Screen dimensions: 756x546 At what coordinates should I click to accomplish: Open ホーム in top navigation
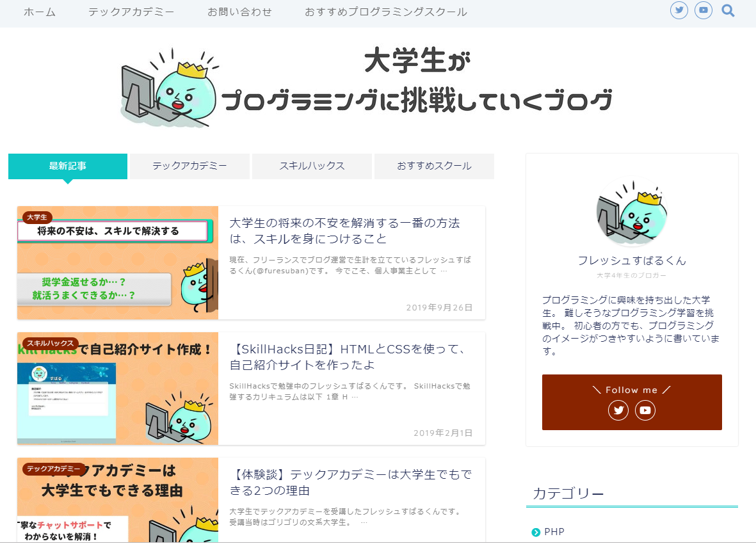[40, 12]
